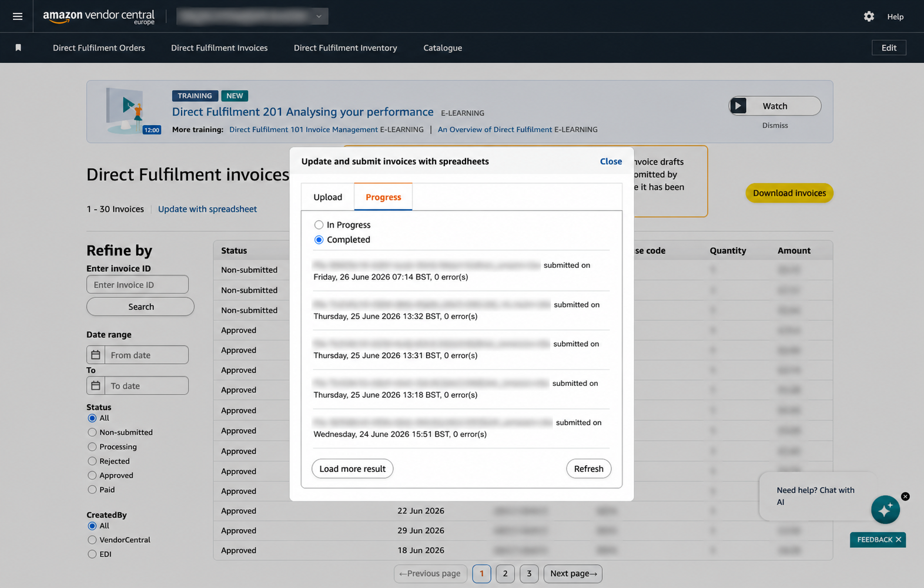Click the '22 Jun 2026' date cell
The image size is (924, 588).
click(421, 510)
